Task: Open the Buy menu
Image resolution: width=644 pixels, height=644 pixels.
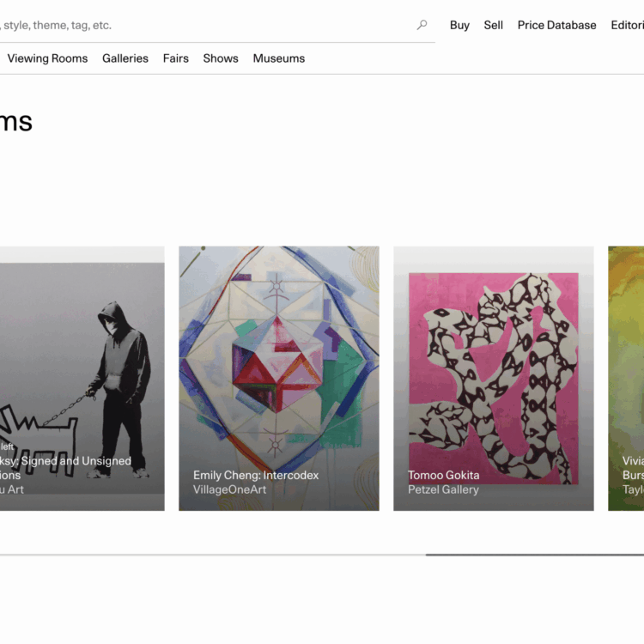Action: (459, 25)
